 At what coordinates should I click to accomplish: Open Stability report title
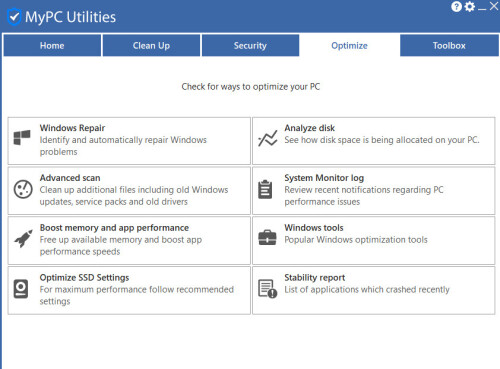315,277
